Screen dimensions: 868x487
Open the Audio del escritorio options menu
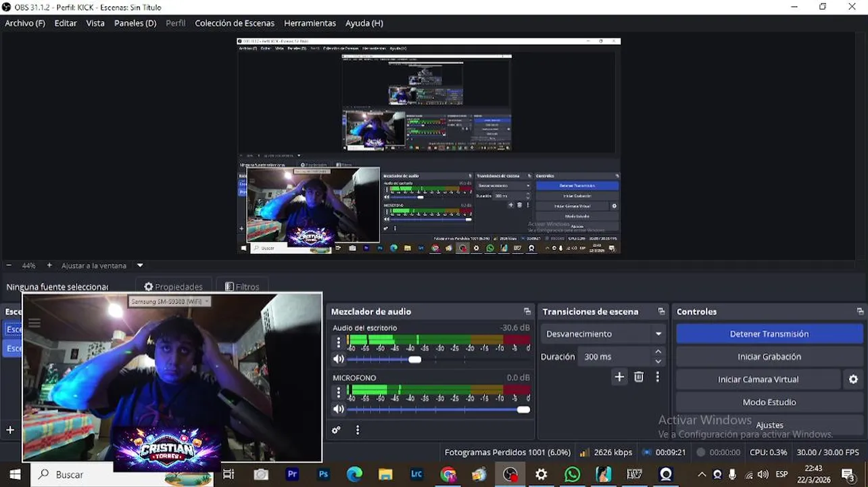pyautogui.click(x=339, y=343)
